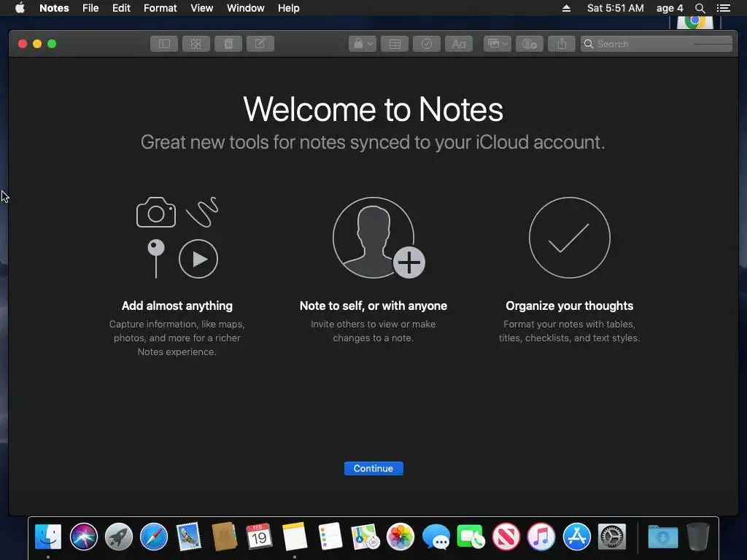Open FaceTime green icon in Dock

click(471, 537)
